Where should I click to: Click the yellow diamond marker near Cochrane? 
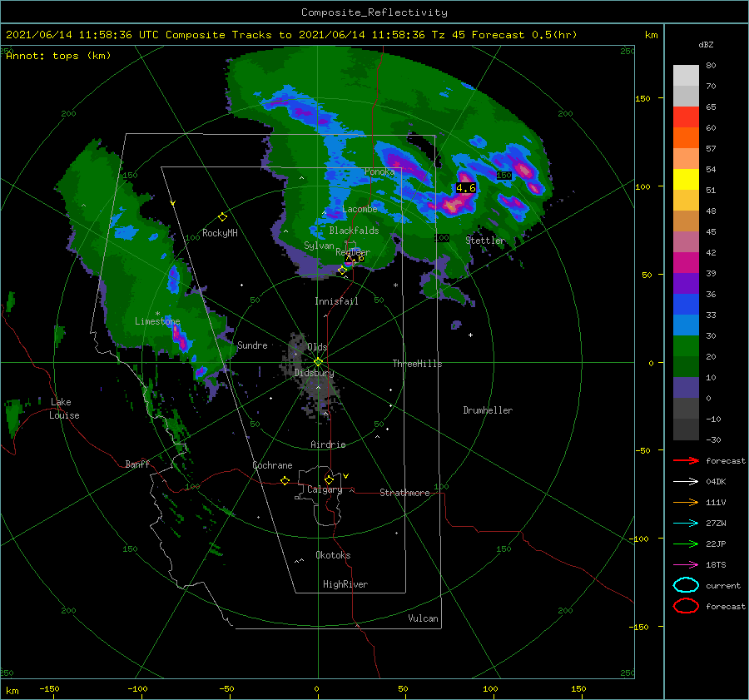285,480
